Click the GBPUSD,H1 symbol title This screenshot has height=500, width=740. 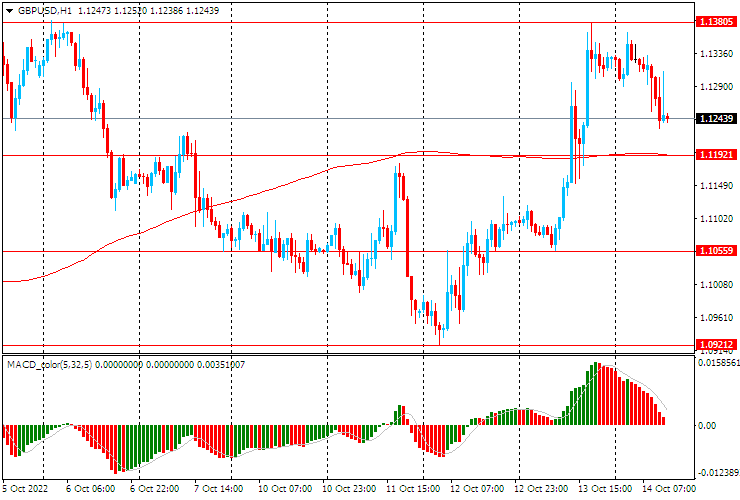[45, 10]
